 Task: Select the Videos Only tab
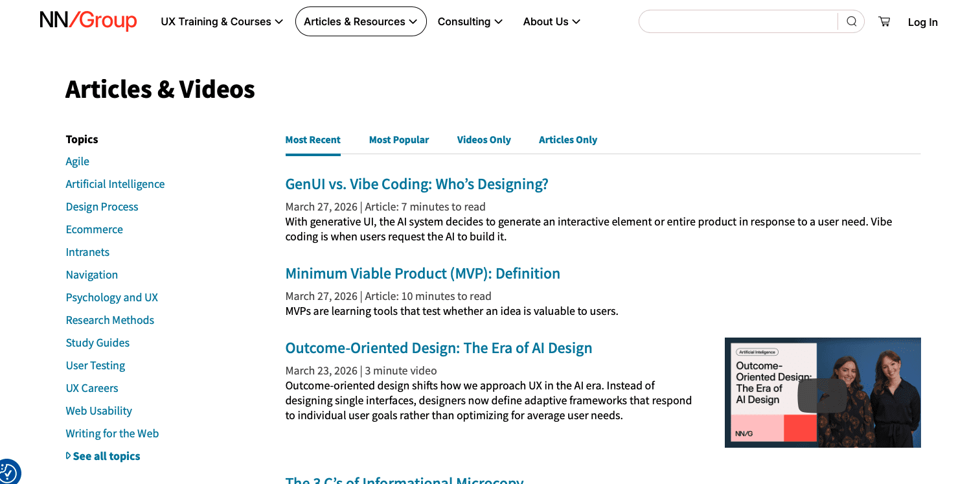click(x=484, y=139)
